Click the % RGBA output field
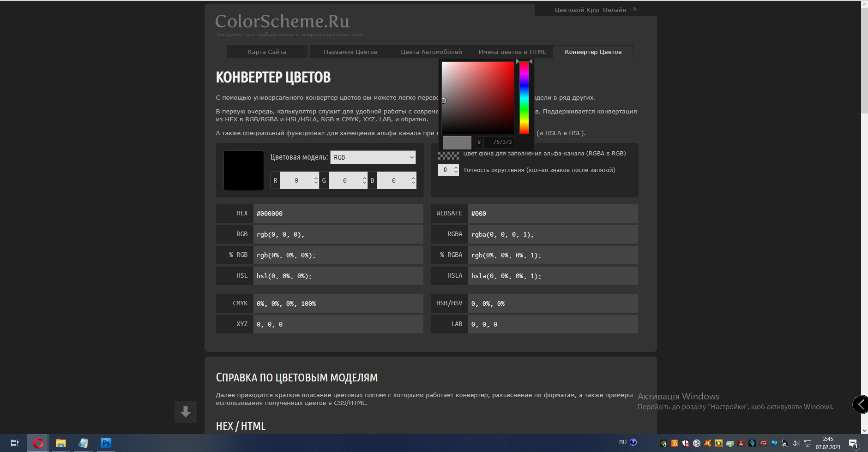 tap(553, 255)
